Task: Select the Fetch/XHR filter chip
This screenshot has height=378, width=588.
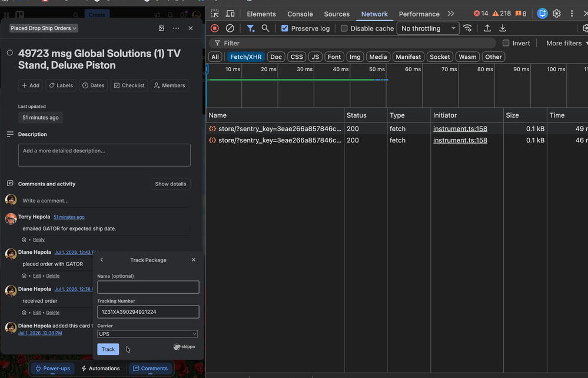Action: pyautogui.click(x=245, y=57)
